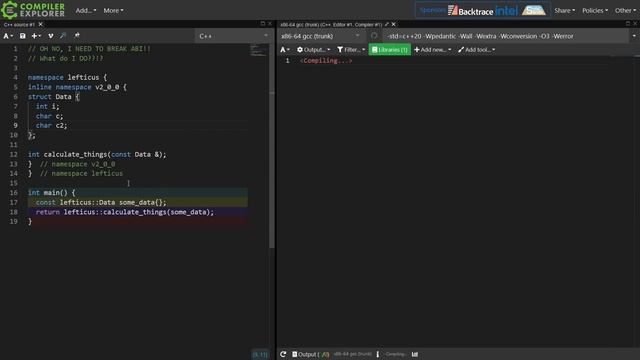This screenshot has width=640, height=360.
Task: Click the Intel sponsor logo
Action: coord(507,11)
